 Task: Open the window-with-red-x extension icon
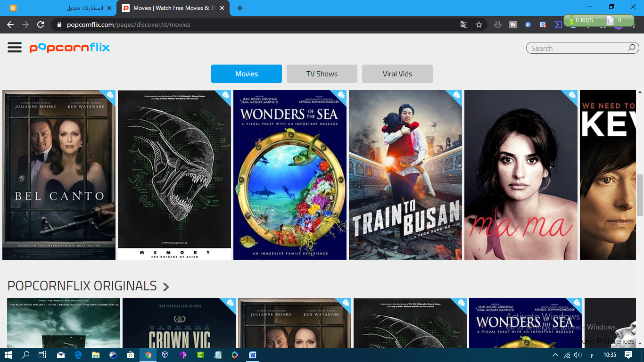[x=543, y=25]
